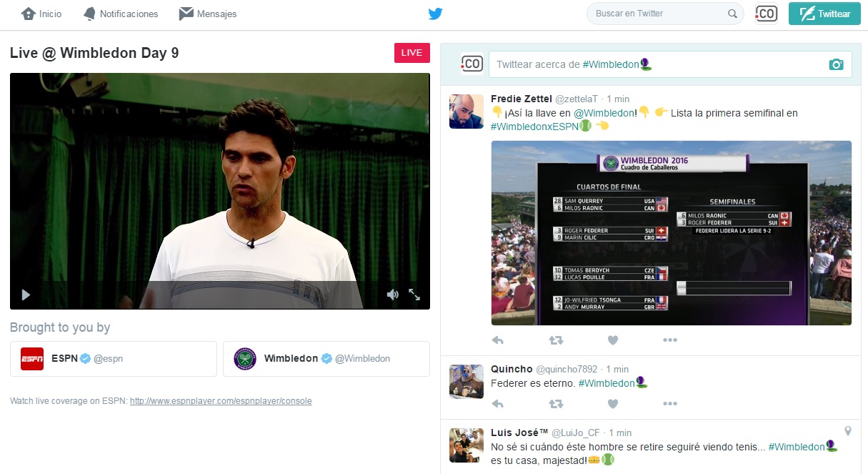
Task: Click the home icon beside Inicio
Action: [x=28, y=14]
